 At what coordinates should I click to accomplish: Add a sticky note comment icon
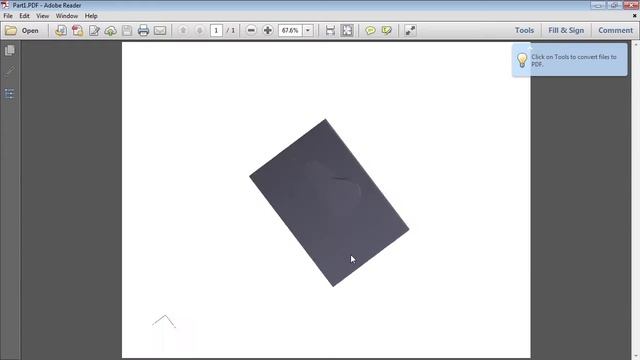[x=370, y=31]
